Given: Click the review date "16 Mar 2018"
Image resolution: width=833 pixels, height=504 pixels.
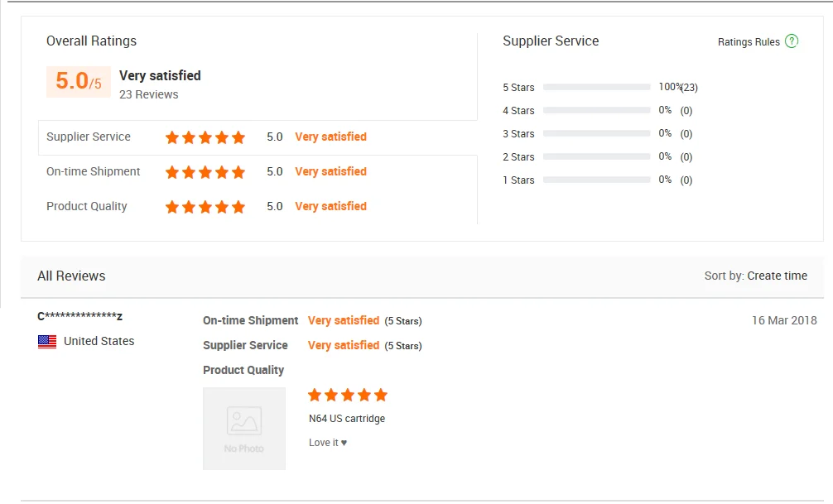Looking at the screenshot, I should pyautogui.click(x=783, y=320).
